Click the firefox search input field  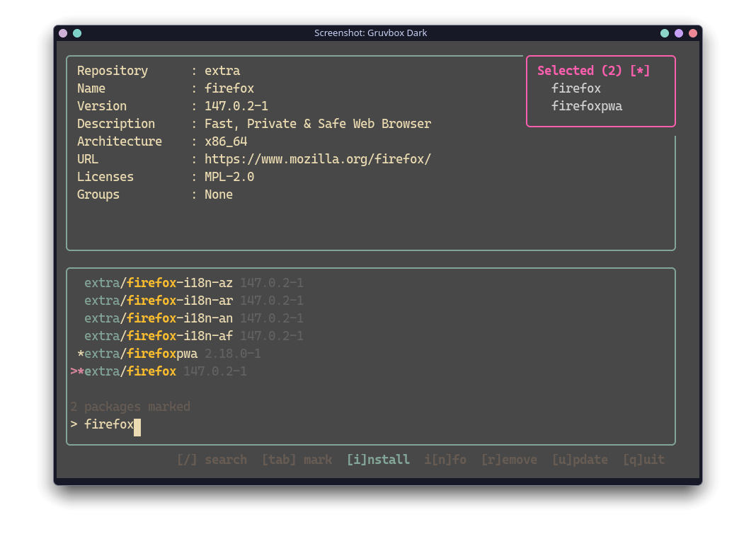point(109,424)
